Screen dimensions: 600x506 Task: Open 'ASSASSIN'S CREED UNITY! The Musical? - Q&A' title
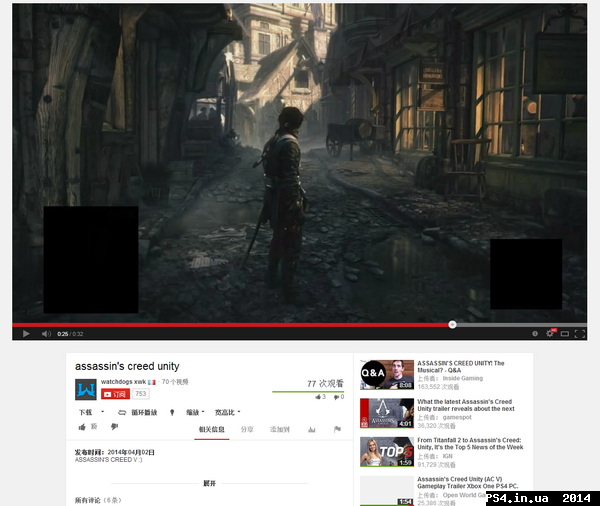pyautogui.click(x=461, y=367)
